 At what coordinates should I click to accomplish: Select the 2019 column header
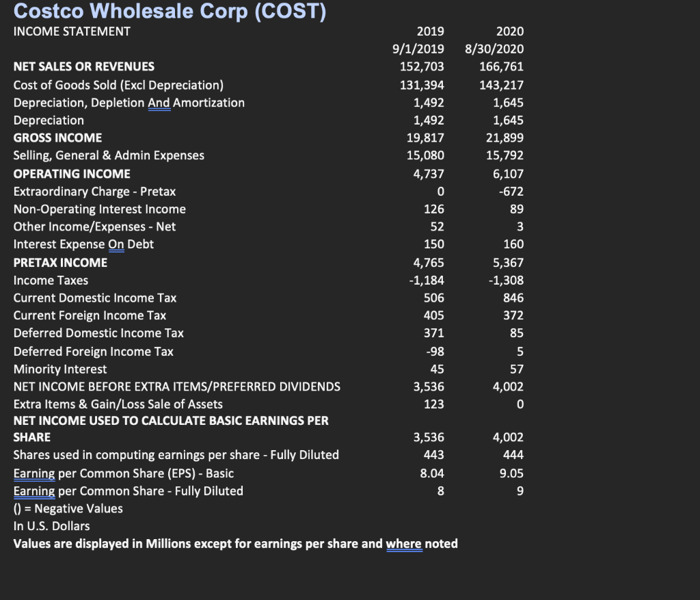[431, 31]
